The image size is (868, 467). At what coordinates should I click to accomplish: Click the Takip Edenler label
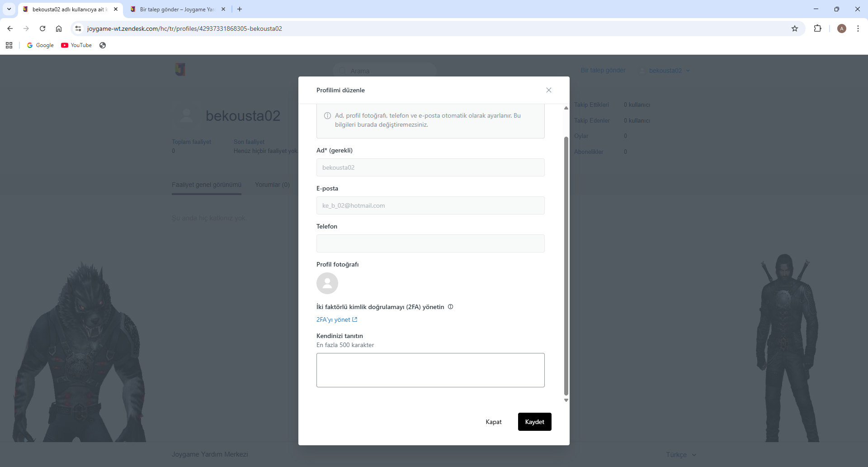(x=592, y=121)
